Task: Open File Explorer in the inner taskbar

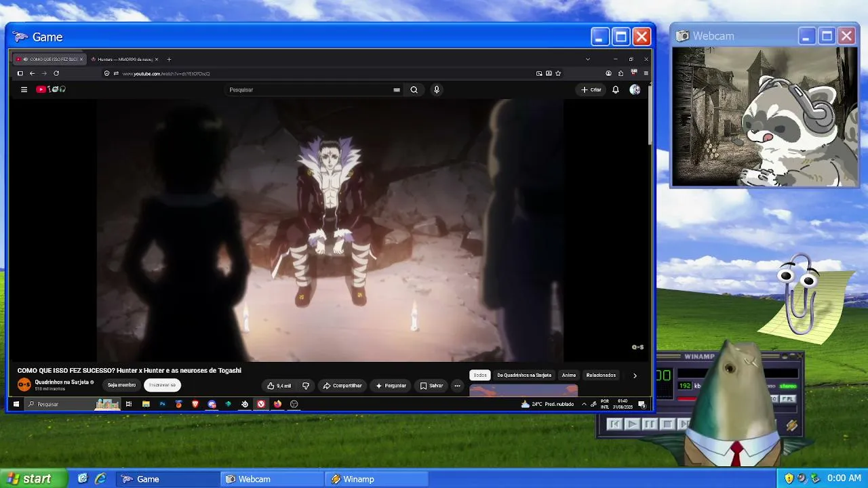Action: click(146, 404)
